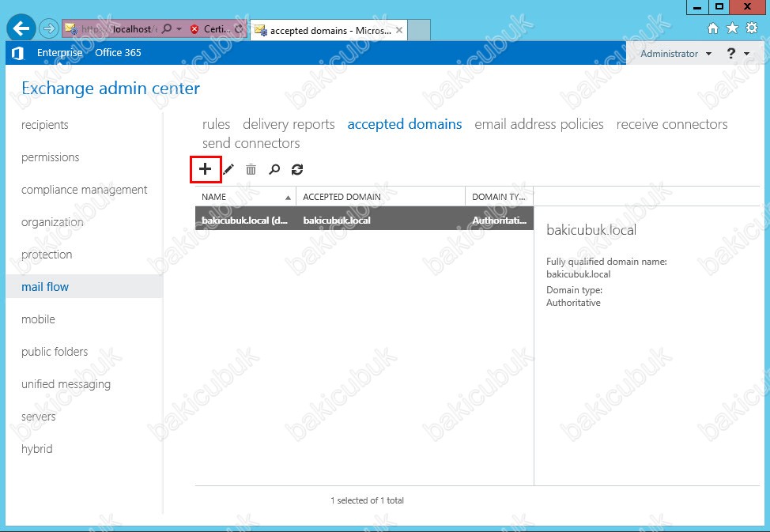Click '1 selected of 1 total' status text
The image size is (770, 532).
(x=368, y=500)
